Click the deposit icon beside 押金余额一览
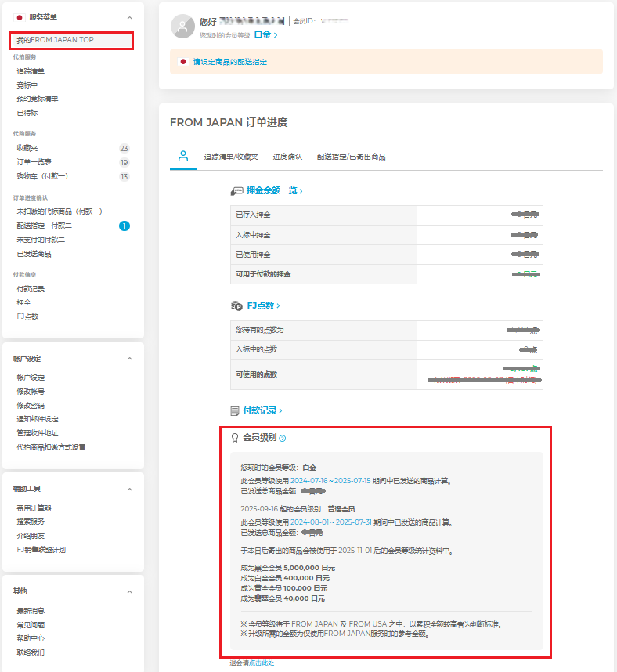 tap(237, 191)
